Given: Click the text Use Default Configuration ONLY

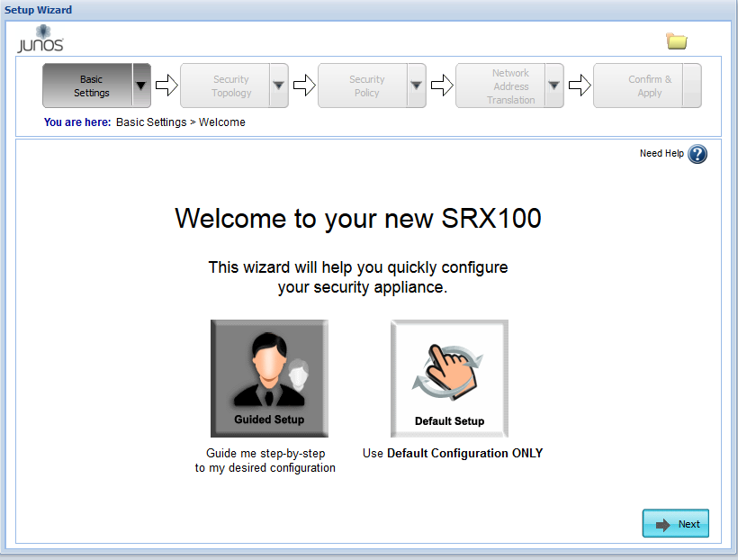Looking at the screenshot, I should [x=453, y=453].
